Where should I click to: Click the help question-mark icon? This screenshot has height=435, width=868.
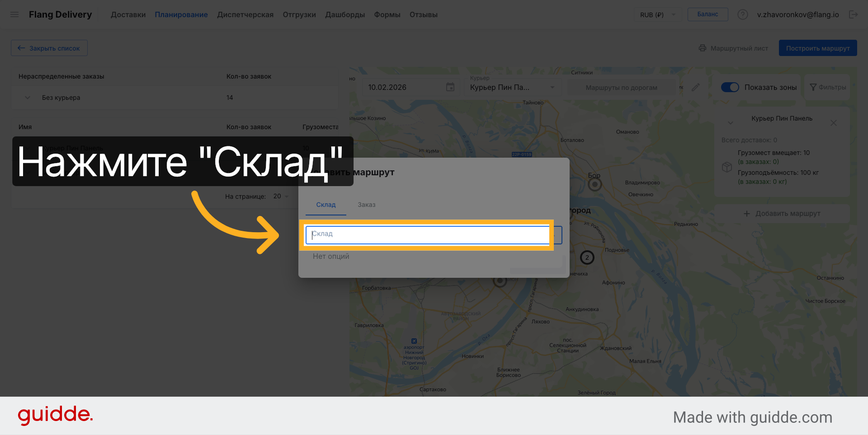click(x=743, y=14)
